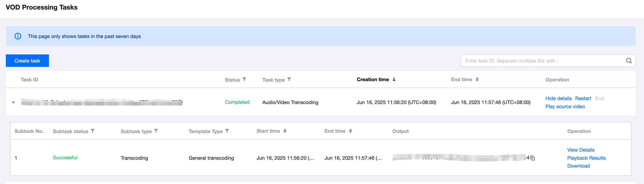This screenshot has height=184, width=644.
Task: Sort main table by End time
Action: tap(477, 79)
